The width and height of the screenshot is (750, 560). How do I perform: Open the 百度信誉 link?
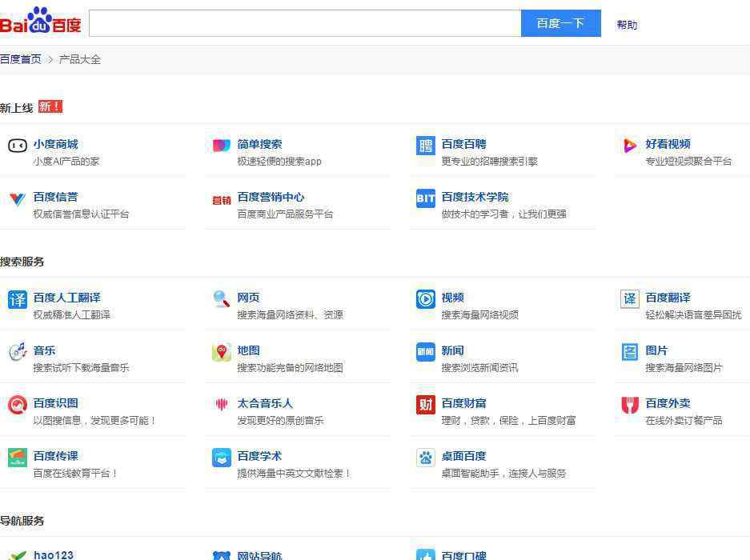tap(55, 197)
